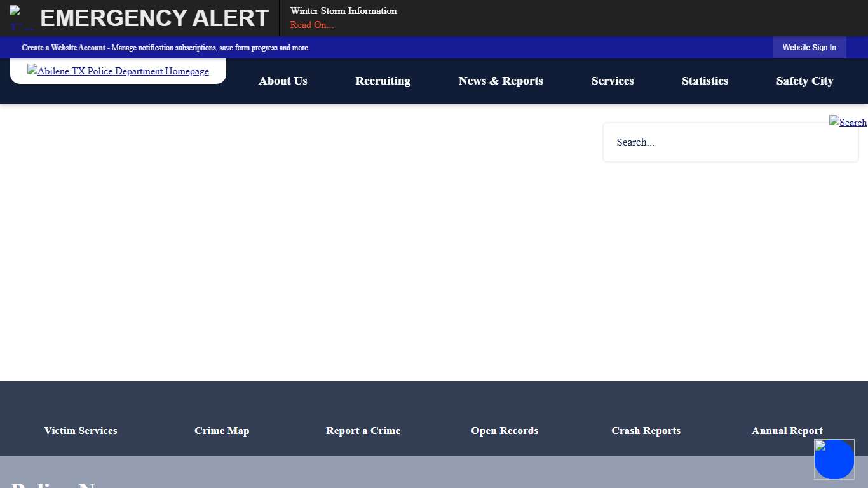Screen dimensions: 868x488
Task: Expand the Services menu
Action: point(613,81)
